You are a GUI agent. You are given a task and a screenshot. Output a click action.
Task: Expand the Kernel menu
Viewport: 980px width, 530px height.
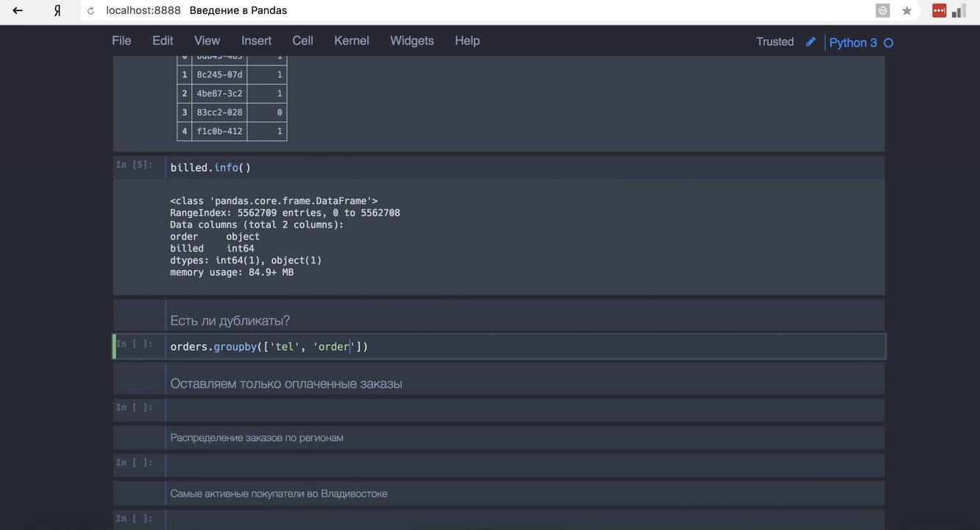click(x=351, y=41)
